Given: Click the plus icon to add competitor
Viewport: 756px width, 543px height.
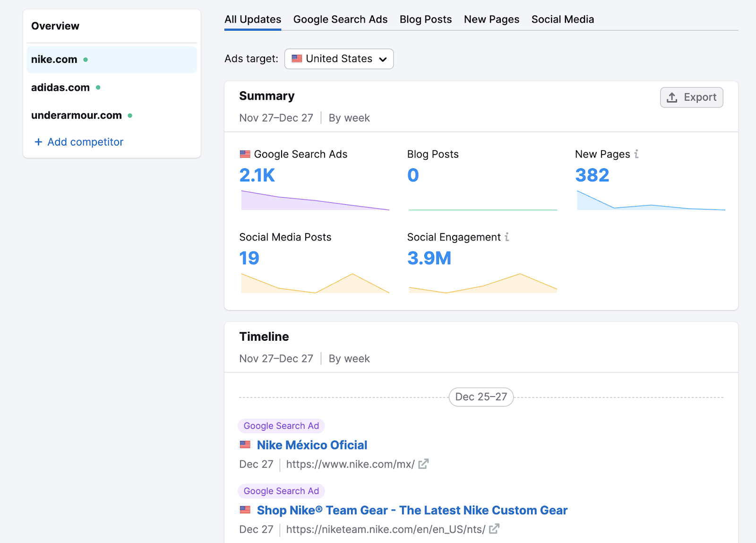Looking at the screenshot, I should 38,142.
